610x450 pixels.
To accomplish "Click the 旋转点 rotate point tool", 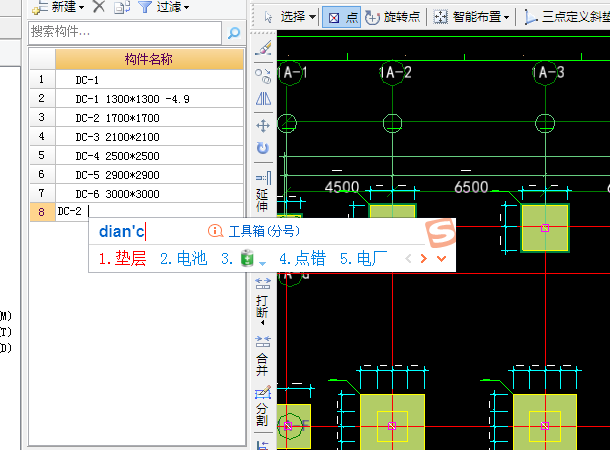I will [393, 17].
